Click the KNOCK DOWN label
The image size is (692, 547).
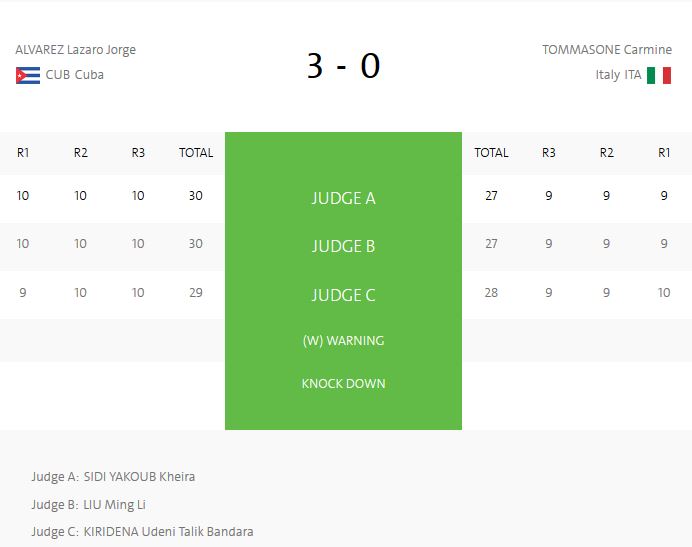pyautogui.click(x=343, y=384)
